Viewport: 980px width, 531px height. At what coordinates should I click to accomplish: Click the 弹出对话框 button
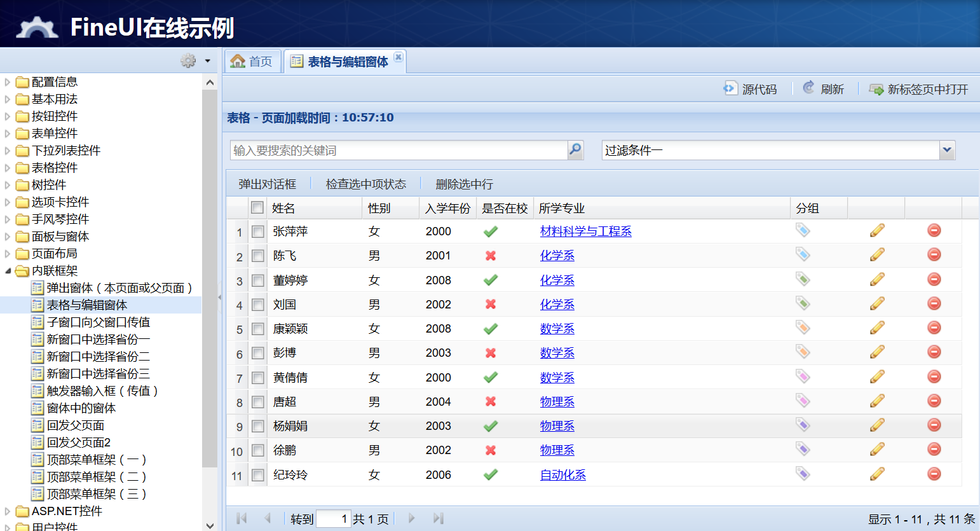(267, 184)
